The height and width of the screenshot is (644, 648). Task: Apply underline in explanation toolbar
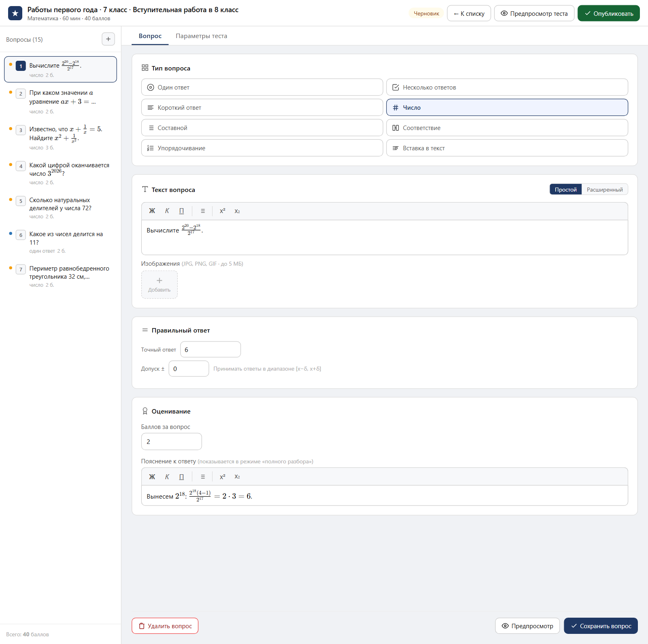[x=181, y=477]
